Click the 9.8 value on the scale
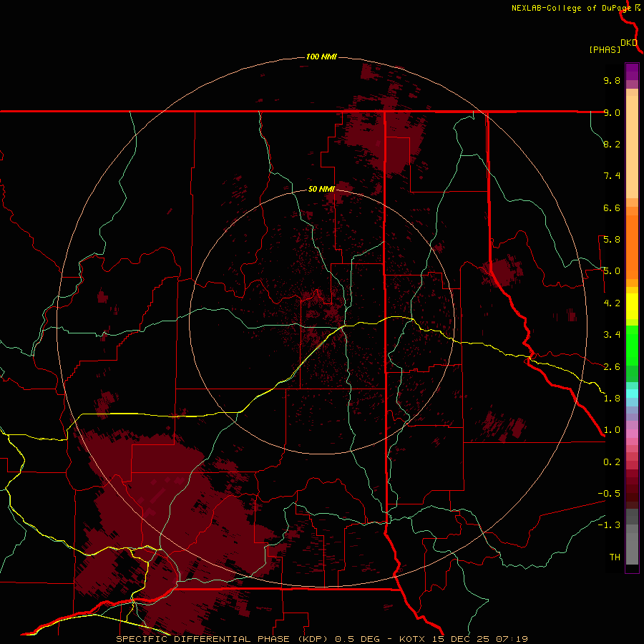Viewport: 644px width, 644px height. 612,80
